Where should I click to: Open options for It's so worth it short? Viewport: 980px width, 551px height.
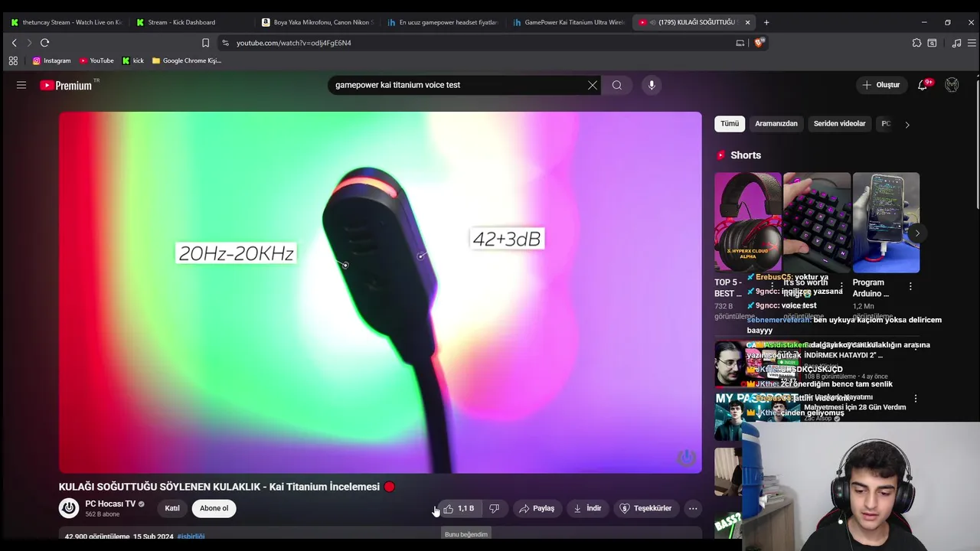tap(841, 286)
